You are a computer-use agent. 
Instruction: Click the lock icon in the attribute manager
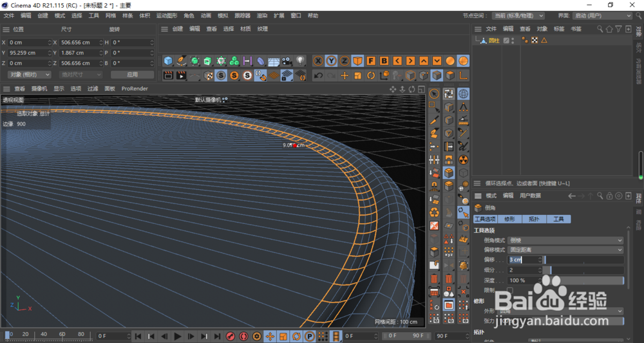pyautogui.click(x=609, y=196)
